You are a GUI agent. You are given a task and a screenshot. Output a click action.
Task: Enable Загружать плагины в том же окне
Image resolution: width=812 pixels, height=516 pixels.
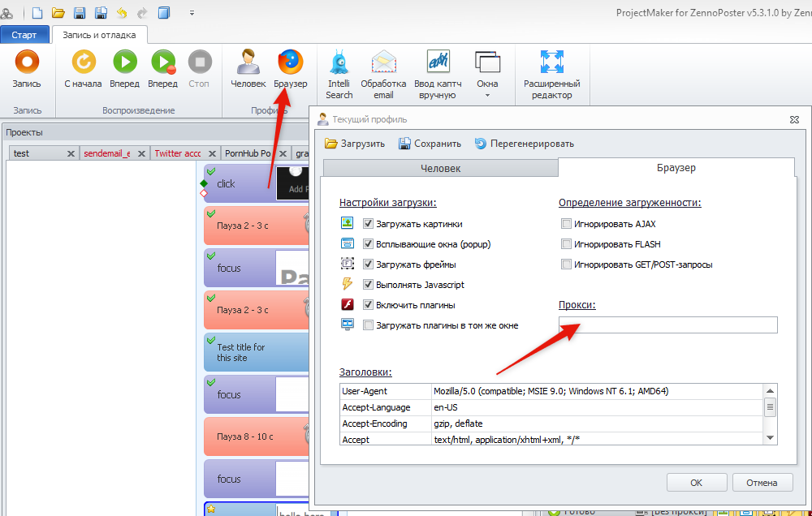point(368,325)
